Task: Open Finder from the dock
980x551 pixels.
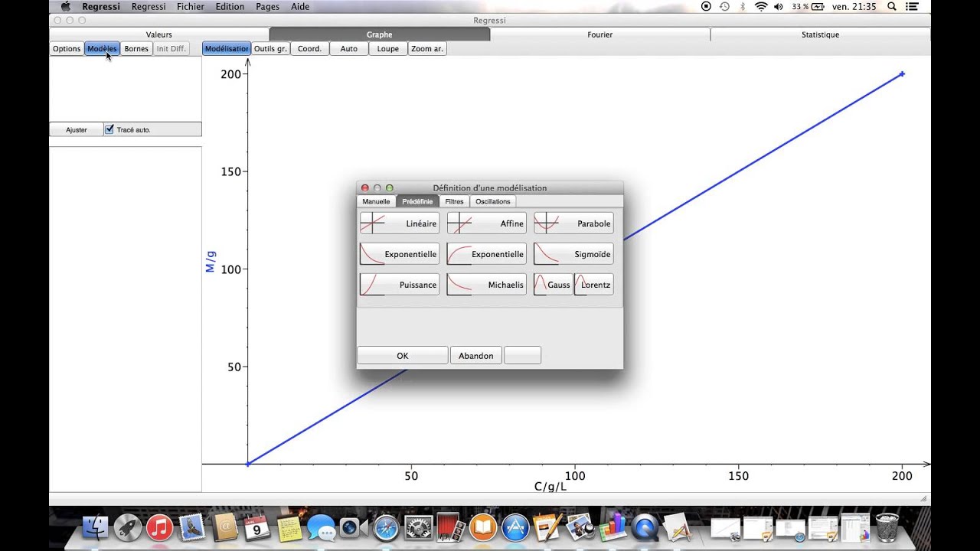Action: (x=96, y=527)
